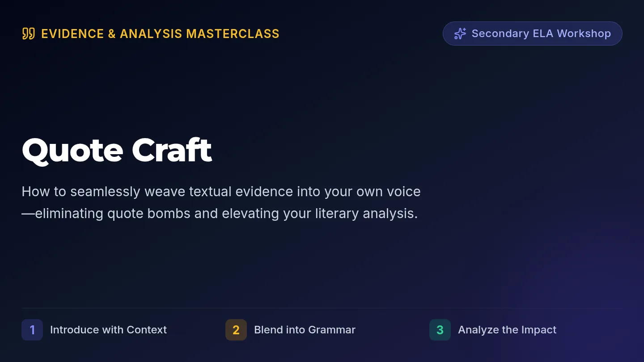Click the sparkle icon in Secondary ELA Workshop badge
This screenshot has width=644, height=362.
(x=460, y=34)
